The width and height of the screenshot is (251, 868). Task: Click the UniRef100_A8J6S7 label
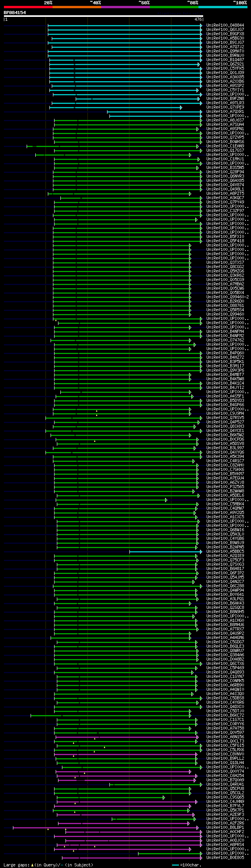pyautogui.click(x=225, y=120)
